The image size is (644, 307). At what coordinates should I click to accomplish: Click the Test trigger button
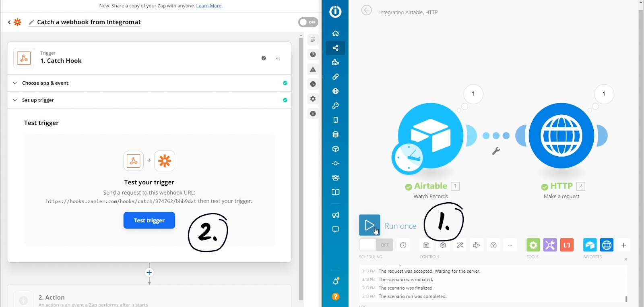tap(149, 220)
